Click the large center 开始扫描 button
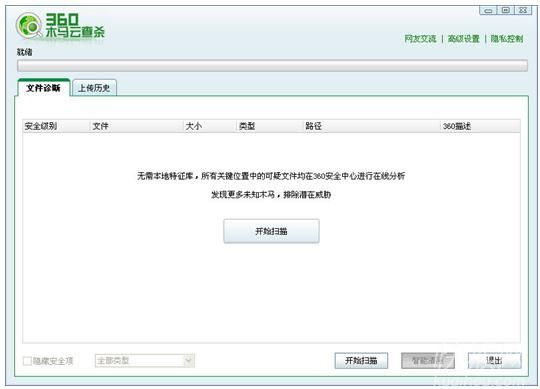The height and width of the screenshot is (389, 540). pyautogui.click(x=271, y=231)
